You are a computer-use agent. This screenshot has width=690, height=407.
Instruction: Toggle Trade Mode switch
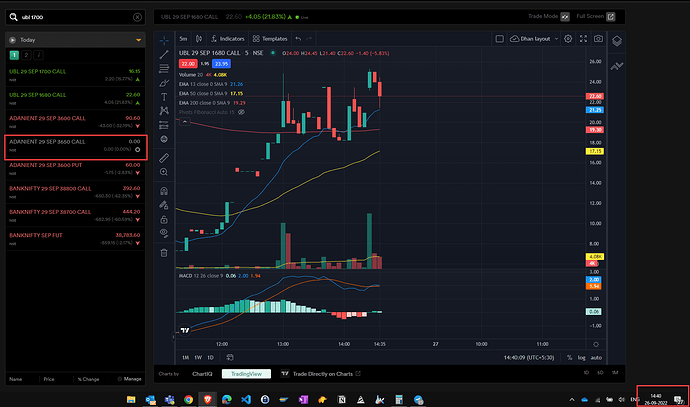[x=565, y=17]
